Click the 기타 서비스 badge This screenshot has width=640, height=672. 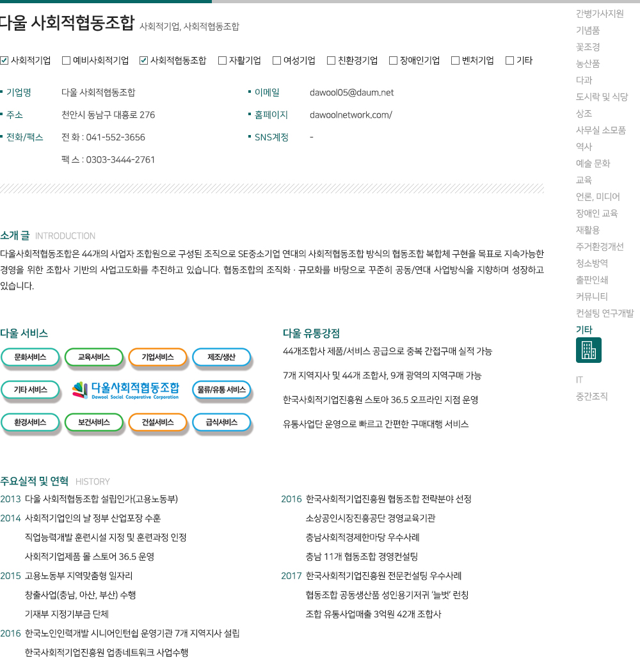30,390
